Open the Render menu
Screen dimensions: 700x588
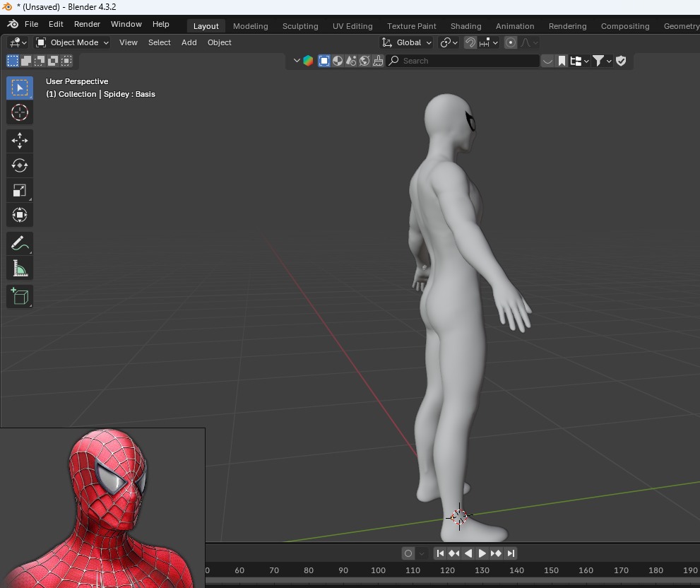87,24
